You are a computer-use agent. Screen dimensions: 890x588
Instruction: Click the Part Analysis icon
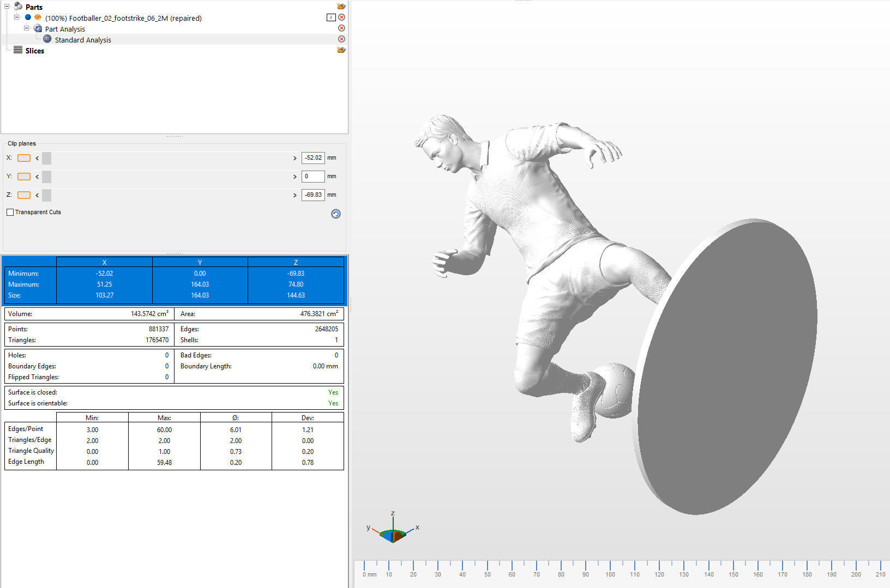click(x=38, y=28)
